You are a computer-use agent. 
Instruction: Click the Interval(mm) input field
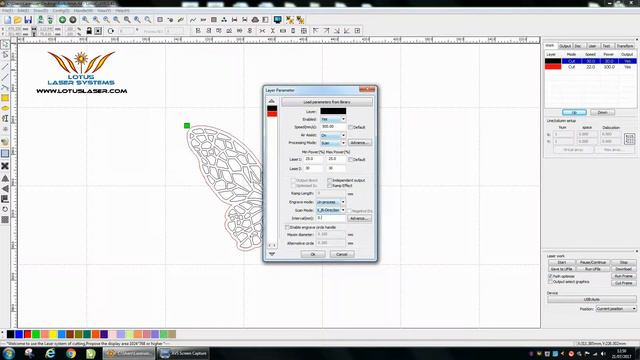(331, 218)
